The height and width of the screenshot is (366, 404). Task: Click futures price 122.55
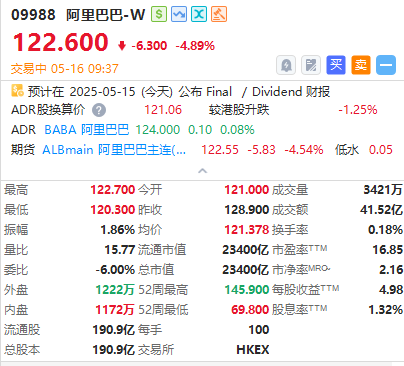(220, 150)
